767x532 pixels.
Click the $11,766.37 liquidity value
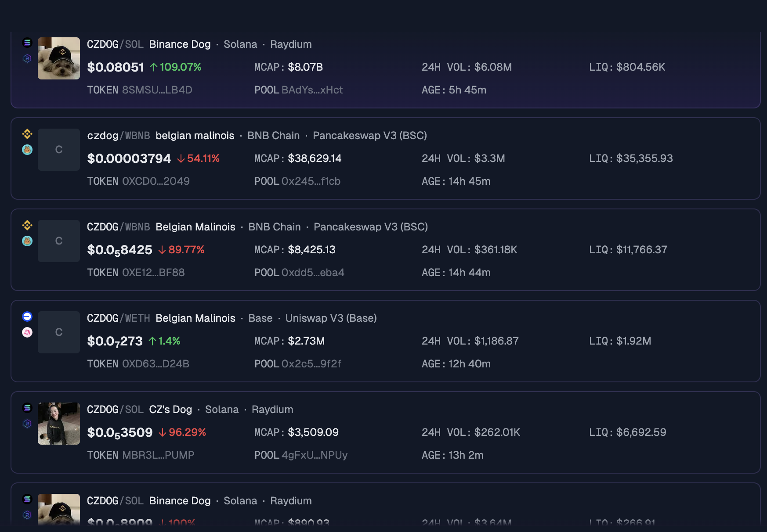point(641,250)
